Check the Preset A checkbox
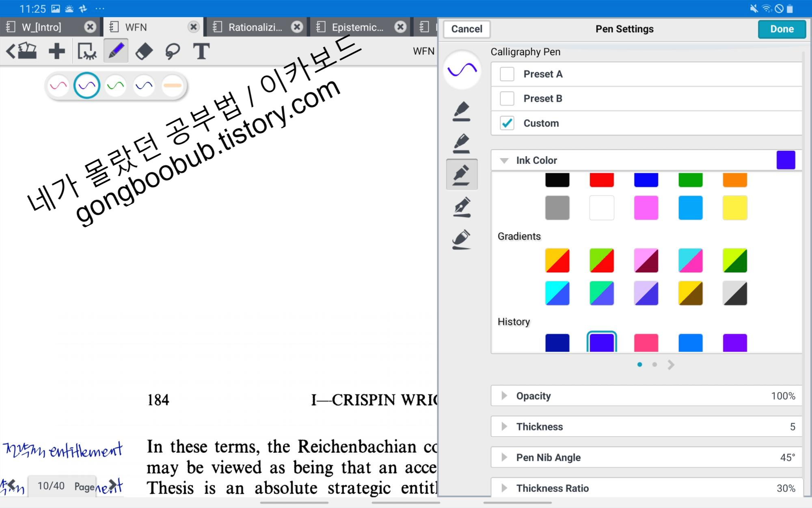The width and height of the screenshot is (812, 508). [507, 74]
